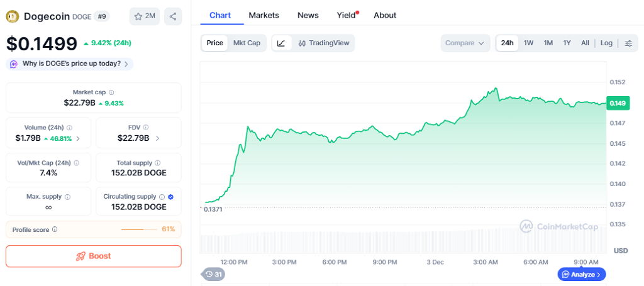Click the history clock 31 badge

(213, 273)
